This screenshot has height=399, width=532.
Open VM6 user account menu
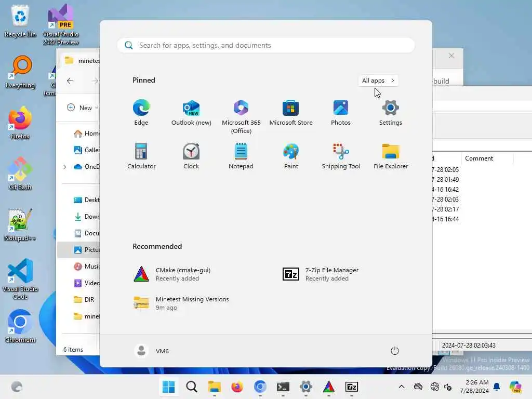(152, 351)
